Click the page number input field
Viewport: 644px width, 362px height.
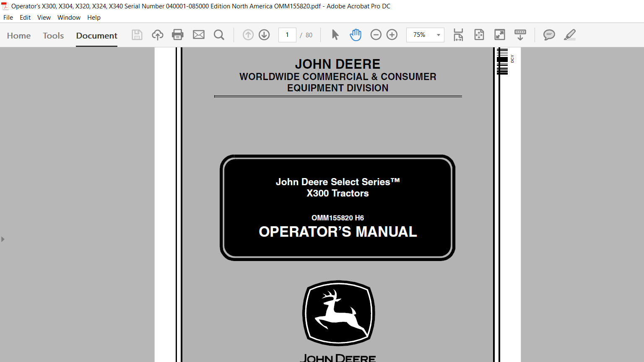point(287,35)
